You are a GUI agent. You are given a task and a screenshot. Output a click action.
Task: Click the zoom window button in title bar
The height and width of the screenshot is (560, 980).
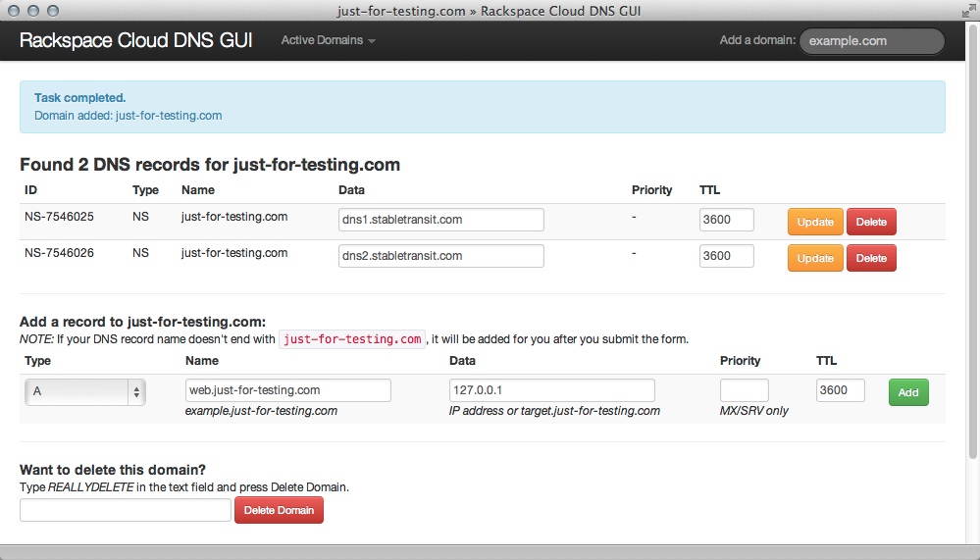coord(53,11)
